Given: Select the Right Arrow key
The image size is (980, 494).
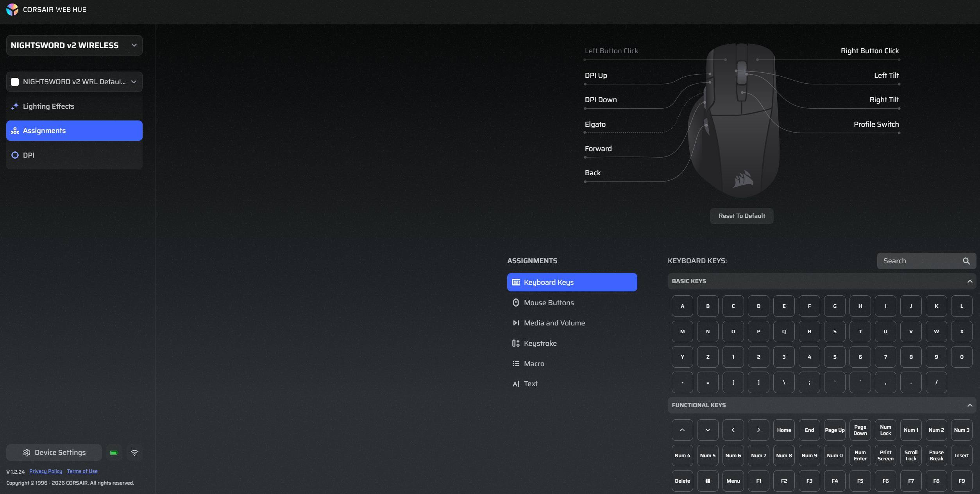Looking at the screenshot, I should (x=758, y=430).
